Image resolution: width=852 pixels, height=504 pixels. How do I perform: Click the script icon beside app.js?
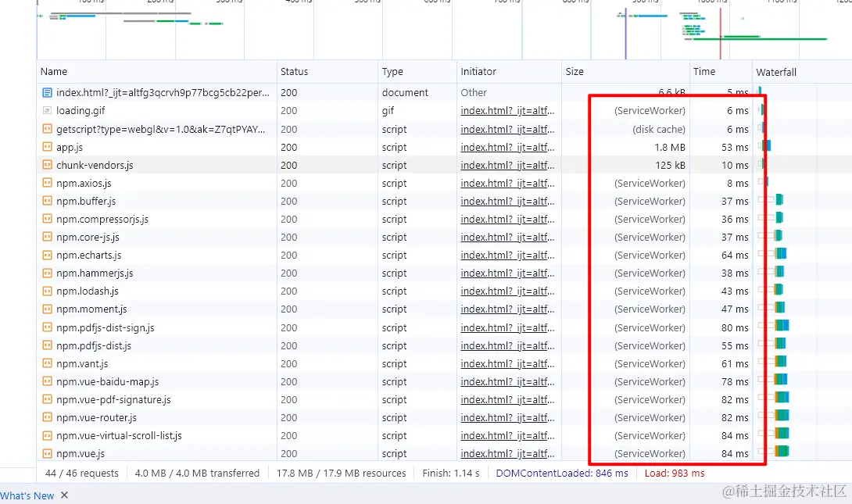(47, 147)
